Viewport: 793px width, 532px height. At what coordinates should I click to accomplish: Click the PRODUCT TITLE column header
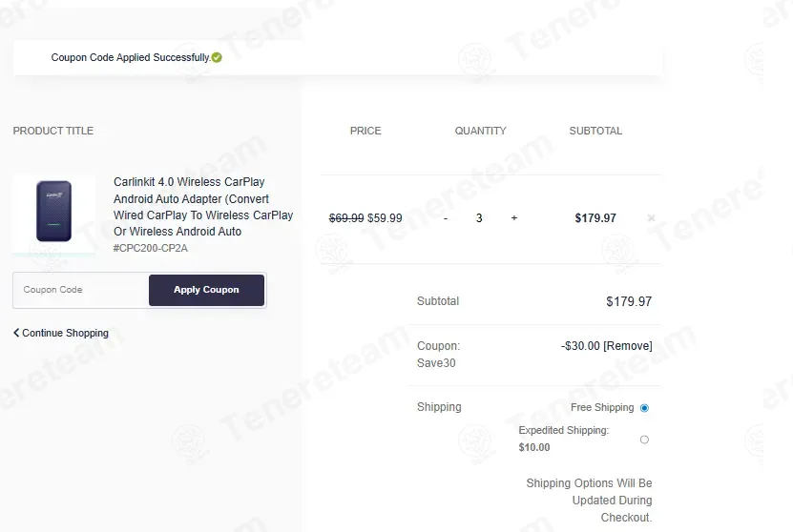53,131
